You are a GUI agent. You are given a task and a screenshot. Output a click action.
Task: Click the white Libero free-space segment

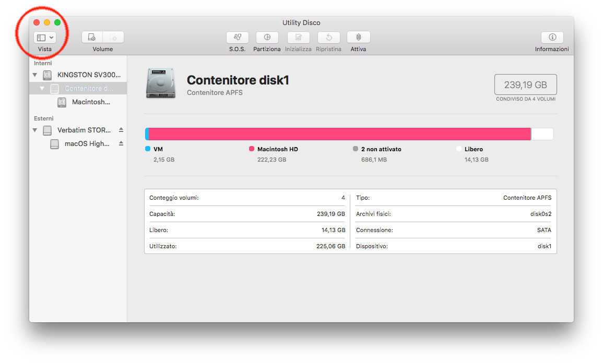[x=542, y=134]
